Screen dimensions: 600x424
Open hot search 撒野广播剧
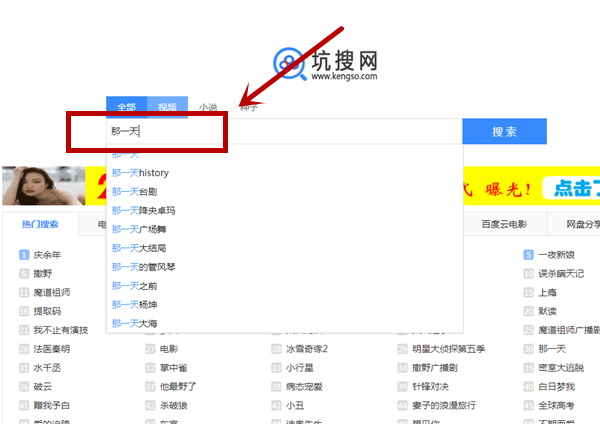click(x=435, y=368)
